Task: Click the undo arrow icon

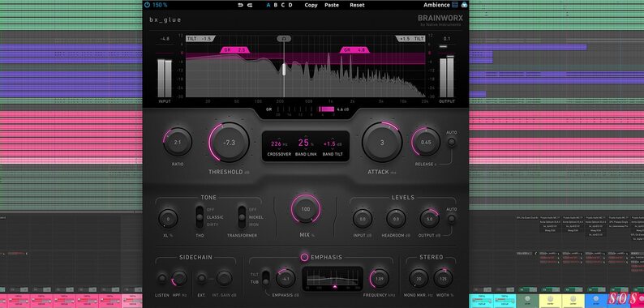Action: tap(241, 5)
